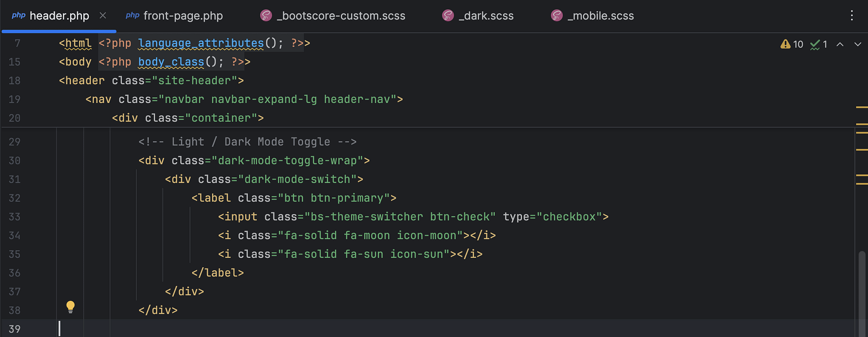The width and height of the screenshot is (868, 337).
Task: Click the PHP file icon on the front-page.php tab
Action: coord(132,16)
